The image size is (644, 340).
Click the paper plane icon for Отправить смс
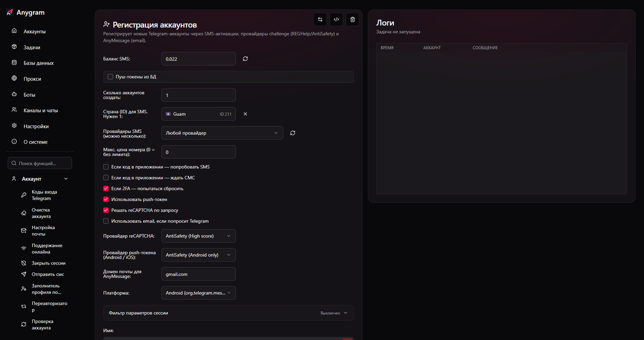(x=23, y=275)
